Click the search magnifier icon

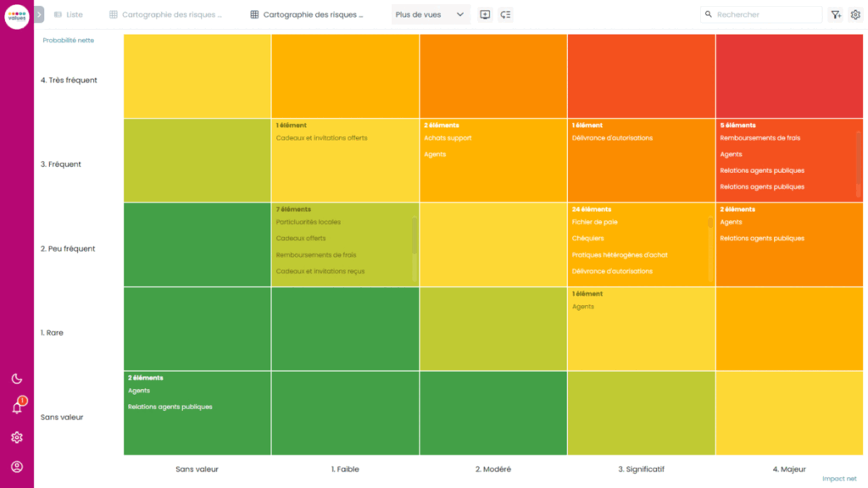[709, 14]
